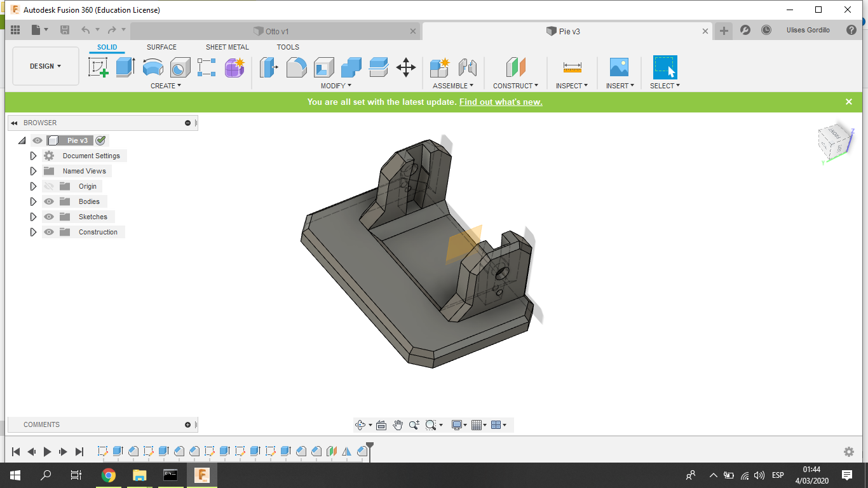
Task: Open the CONSTRUCT menu
Action: click(515, 86)
